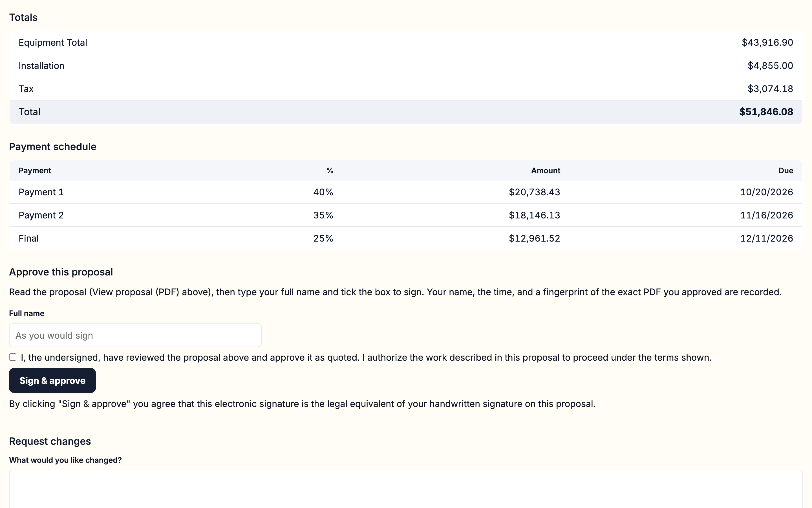Click the 35% cell for Payment 2

point(323,215)
